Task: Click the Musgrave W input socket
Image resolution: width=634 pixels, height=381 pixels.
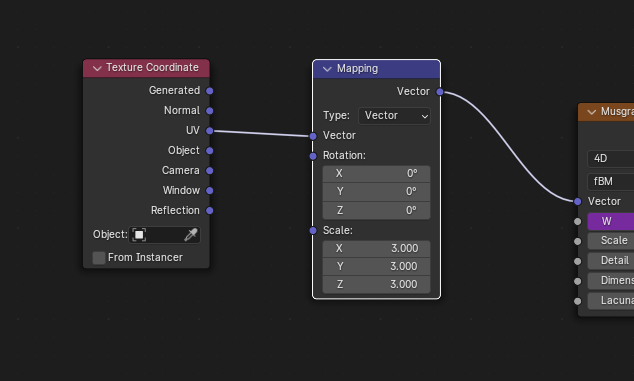Action: [578, 221]
